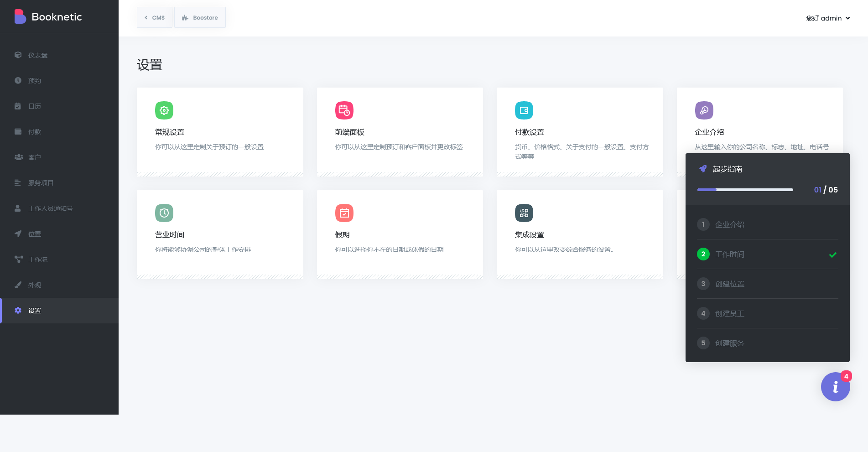
Task: Click the Booknetic logo
Action: pos(48,17)
